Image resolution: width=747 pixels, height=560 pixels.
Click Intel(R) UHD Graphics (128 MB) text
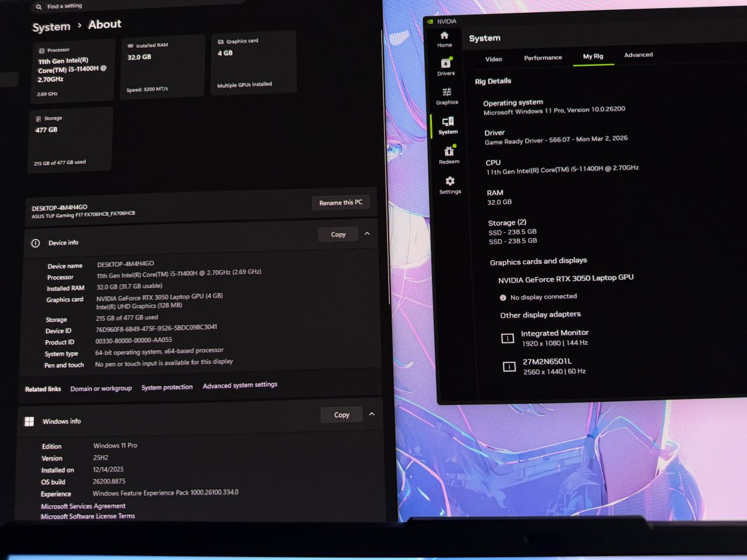139,306
